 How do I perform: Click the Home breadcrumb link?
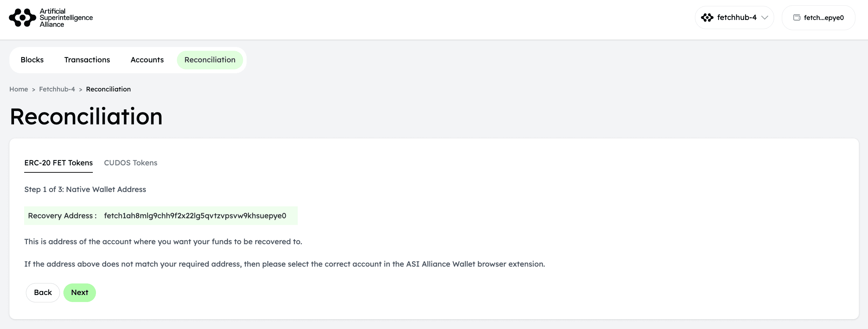pyautogui.click(x=19, y=89)
